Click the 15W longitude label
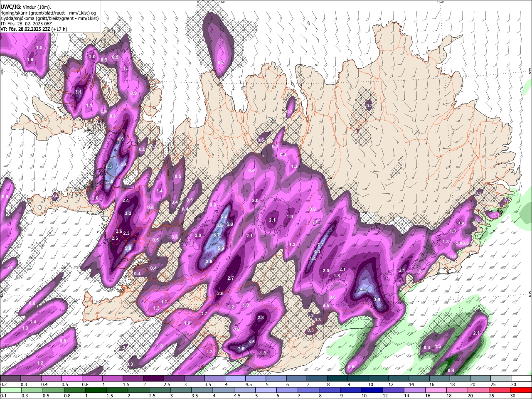This screenshot has height=399, width=532. [x=440, y=2]
